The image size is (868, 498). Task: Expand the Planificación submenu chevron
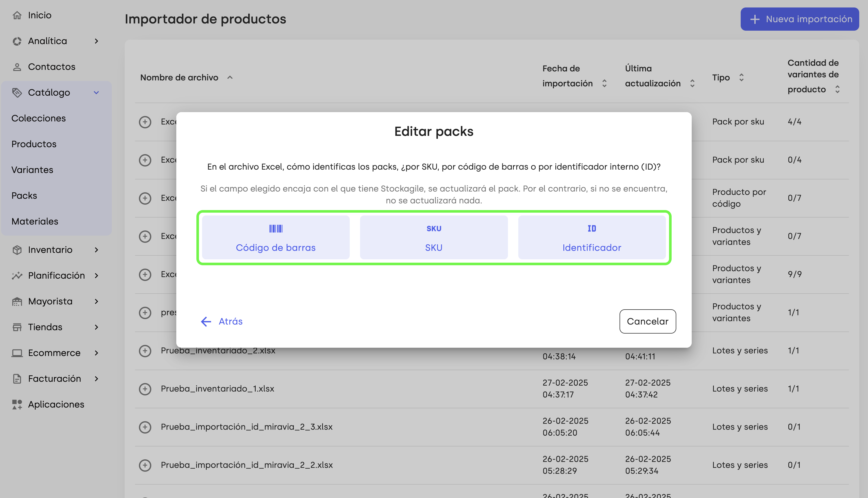96,276
